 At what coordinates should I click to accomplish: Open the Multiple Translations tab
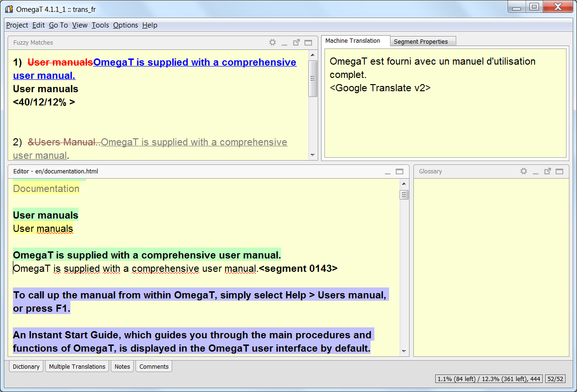(x=77, y=366)
